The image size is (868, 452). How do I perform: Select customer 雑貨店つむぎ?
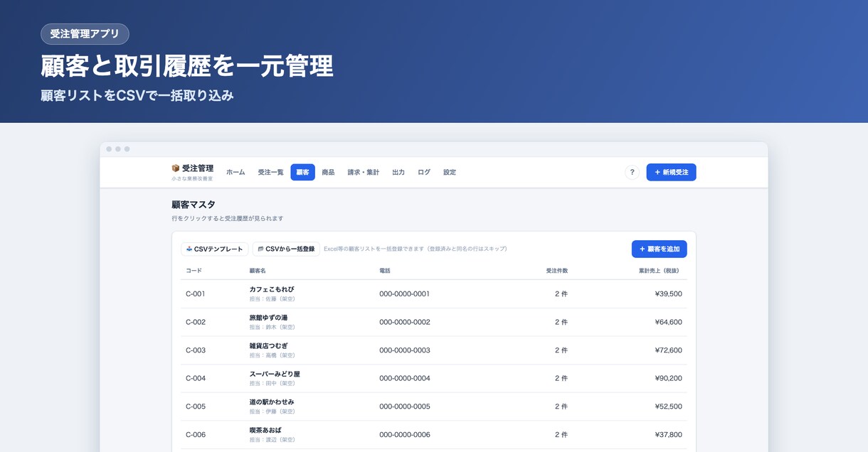tap(268, 345)
